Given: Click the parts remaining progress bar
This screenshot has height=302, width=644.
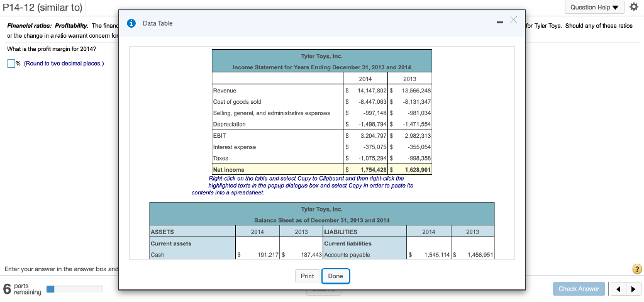Looking at the screenshot, I should pyautogui.click(x=75, y=289).
